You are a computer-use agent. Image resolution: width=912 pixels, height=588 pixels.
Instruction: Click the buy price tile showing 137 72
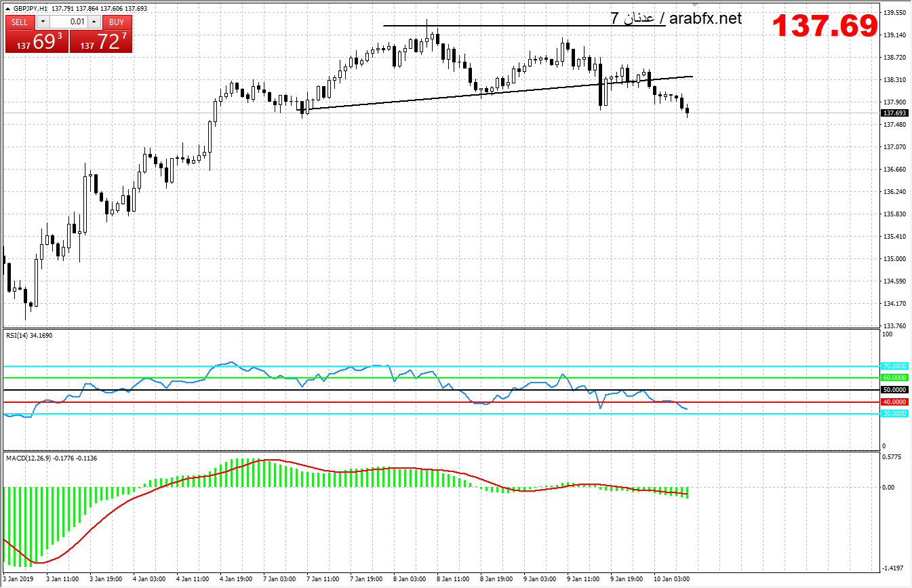tap(101, 42)
